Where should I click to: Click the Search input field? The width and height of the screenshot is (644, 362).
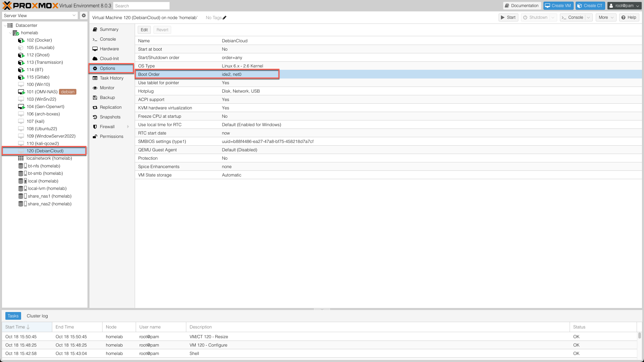click(141, 6)
